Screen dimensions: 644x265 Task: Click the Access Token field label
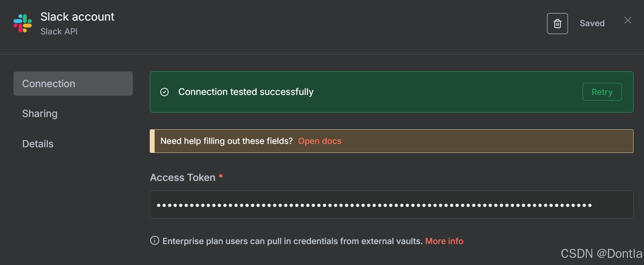click(x=183, y=178)
